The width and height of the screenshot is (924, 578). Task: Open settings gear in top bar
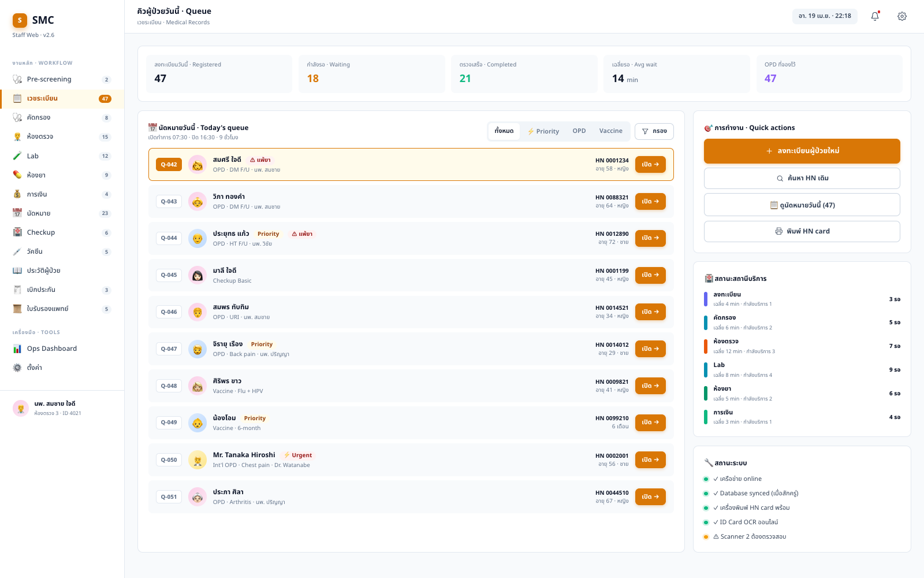coord(902,16)
